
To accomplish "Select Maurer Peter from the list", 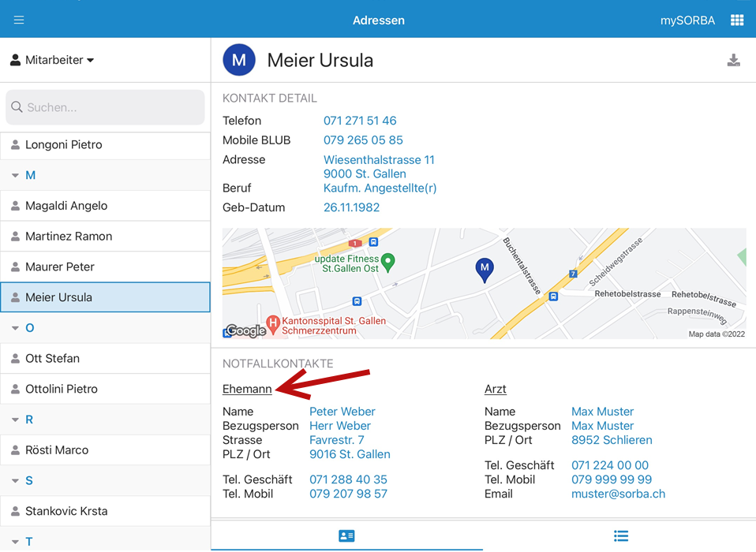I will coord(60,267).
